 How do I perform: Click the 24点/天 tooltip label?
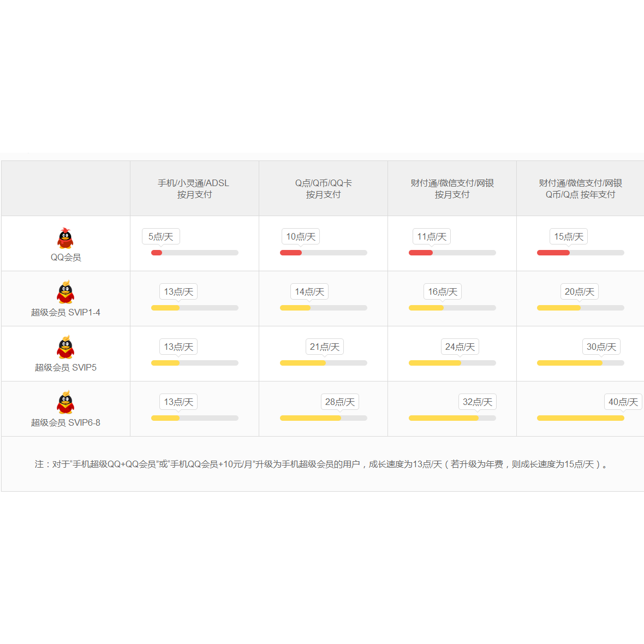(460, 347)
